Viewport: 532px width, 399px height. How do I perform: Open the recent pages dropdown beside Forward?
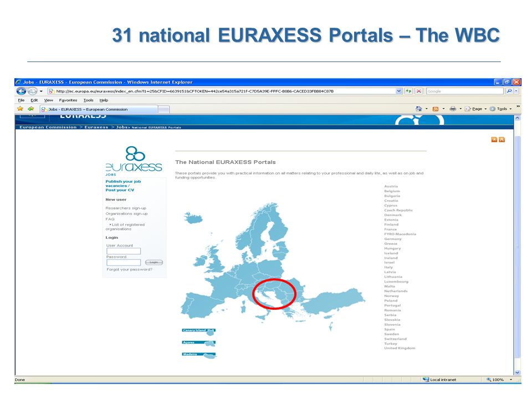41,91
